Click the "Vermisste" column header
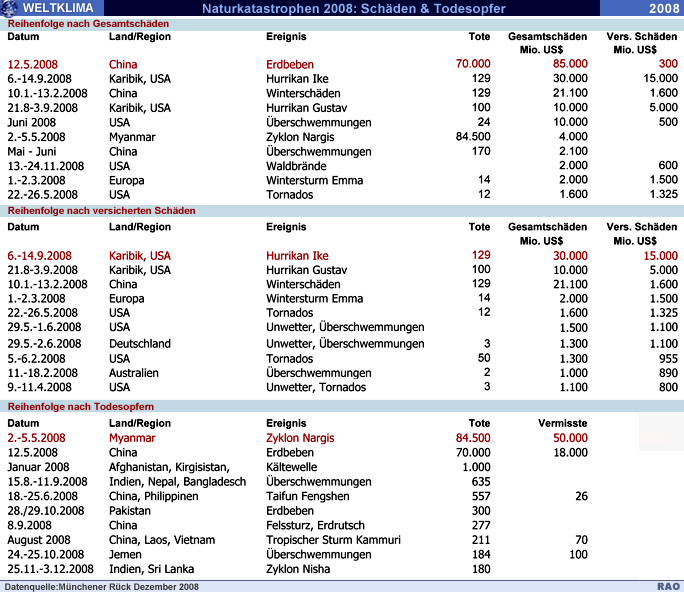The width and height of the screenshot is (684, 592). (562, 423)
